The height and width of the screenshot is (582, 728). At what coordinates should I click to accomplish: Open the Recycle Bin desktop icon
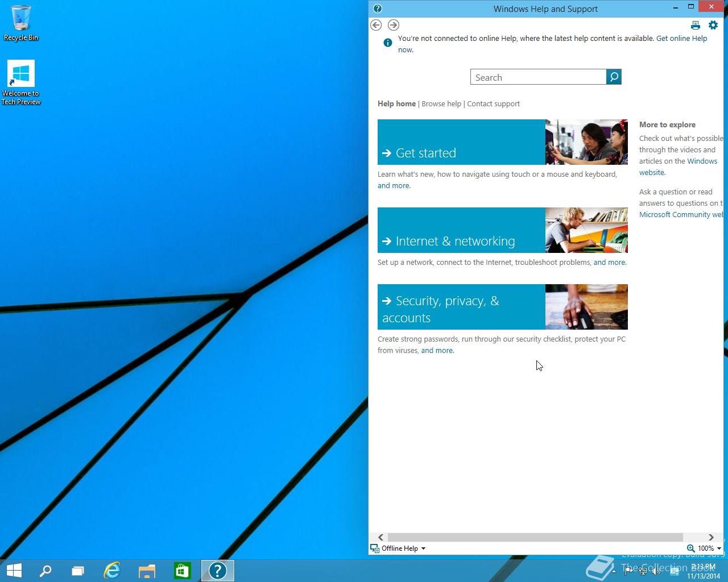[21, 23]
